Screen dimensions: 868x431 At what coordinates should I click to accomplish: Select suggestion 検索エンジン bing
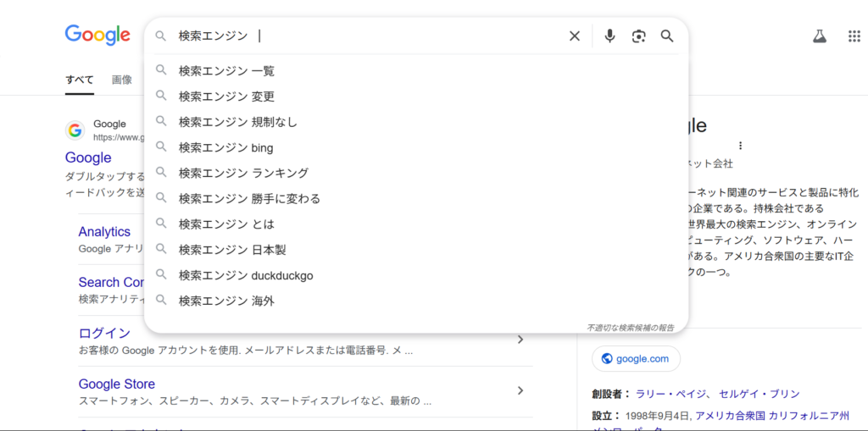pyautogui.click(x=416, y=147)
